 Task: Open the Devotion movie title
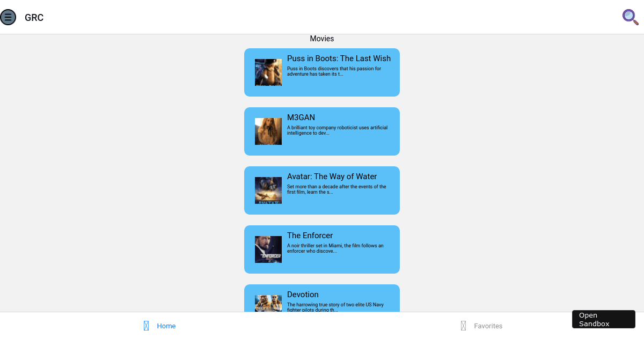click(x=303, y=295)
